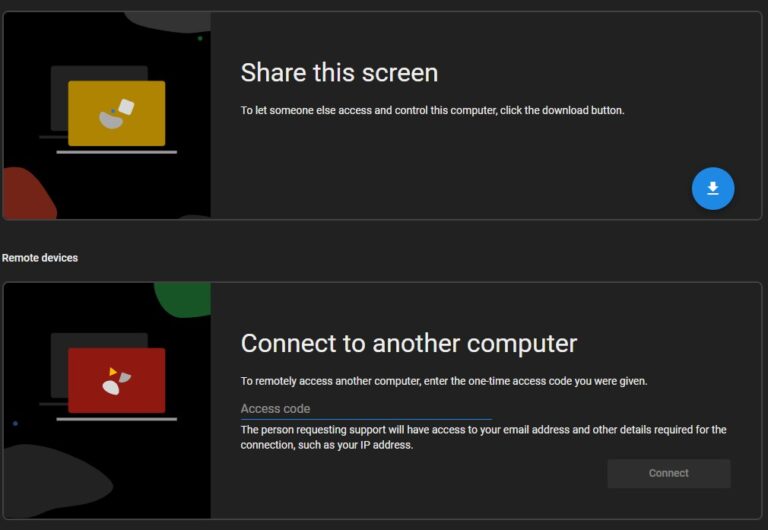Click the orange arrow on red laptop screen

tap(112, 372)
